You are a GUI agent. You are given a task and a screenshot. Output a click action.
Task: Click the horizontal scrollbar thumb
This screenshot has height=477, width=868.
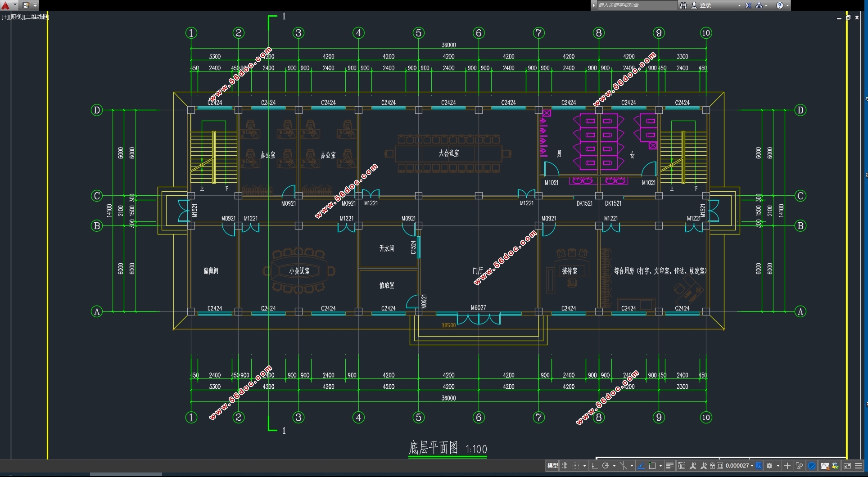click(126, 474)
